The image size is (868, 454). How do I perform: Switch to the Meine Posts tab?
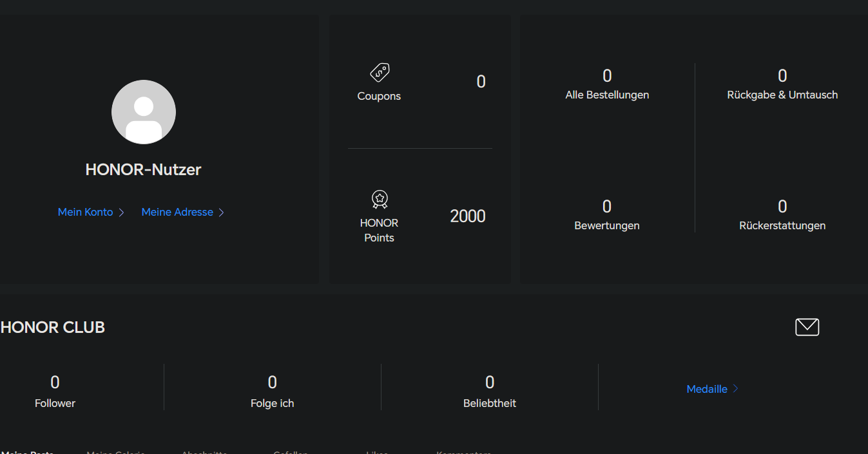click(x=27, y=452)
